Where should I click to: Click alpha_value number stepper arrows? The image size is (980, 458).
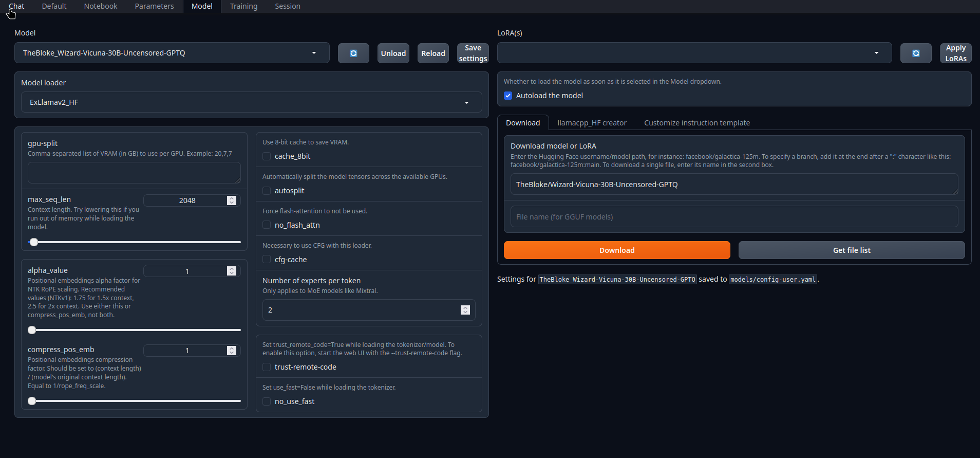point(232,271)
